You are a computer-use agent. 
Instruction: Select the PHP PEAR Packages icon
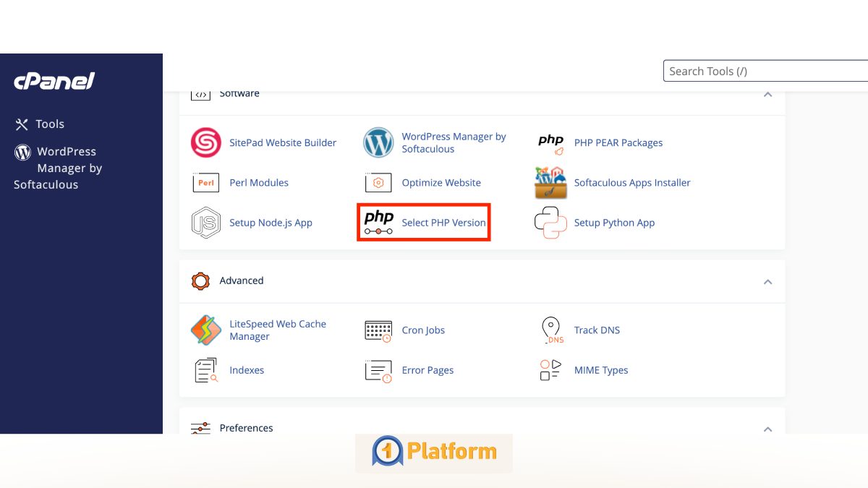[x=550, y=142]
